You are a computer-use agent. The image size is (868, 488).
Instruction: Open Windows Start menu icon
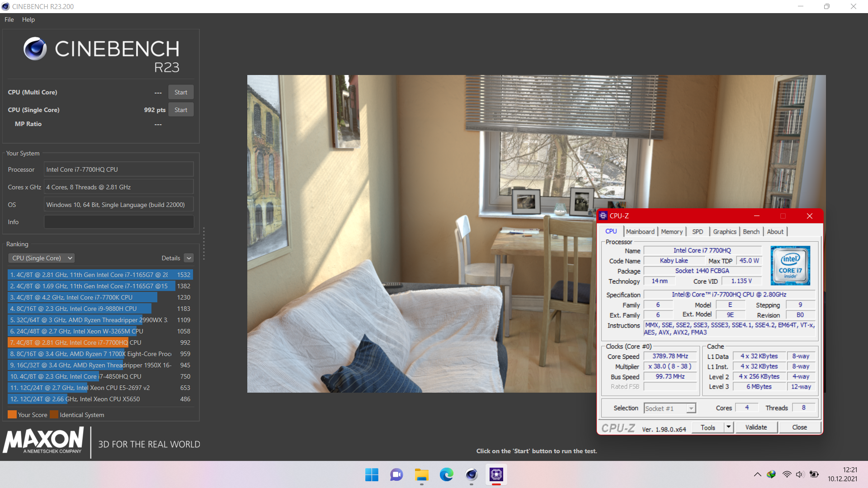(x=372, y=474)
